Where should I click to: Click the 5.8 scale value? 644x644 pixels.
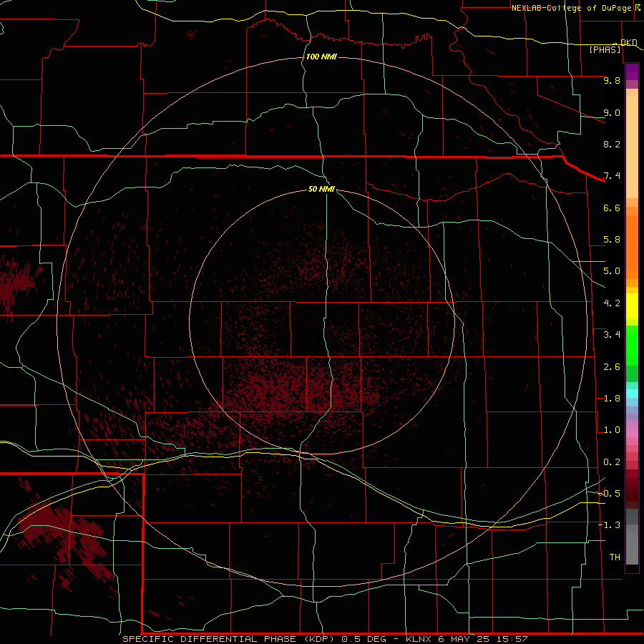pos(612,240)
